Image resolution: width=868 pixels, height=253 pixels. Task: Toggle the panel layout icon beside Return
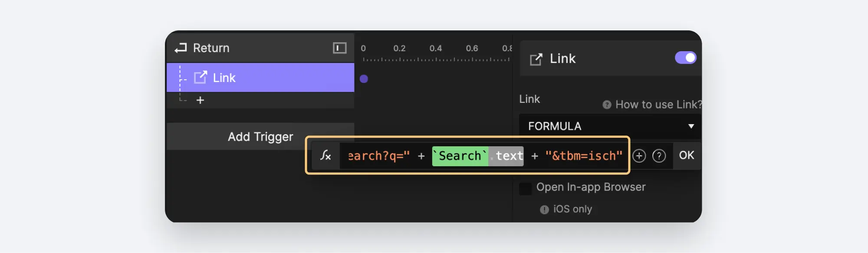[x=339, y=48]
